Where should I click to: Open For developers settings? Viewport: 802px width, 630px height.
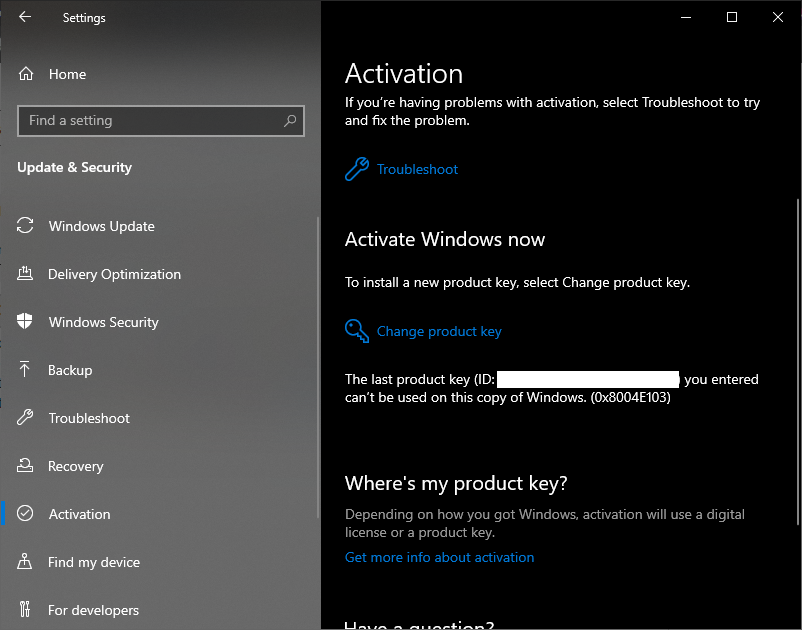click(94, 610)
